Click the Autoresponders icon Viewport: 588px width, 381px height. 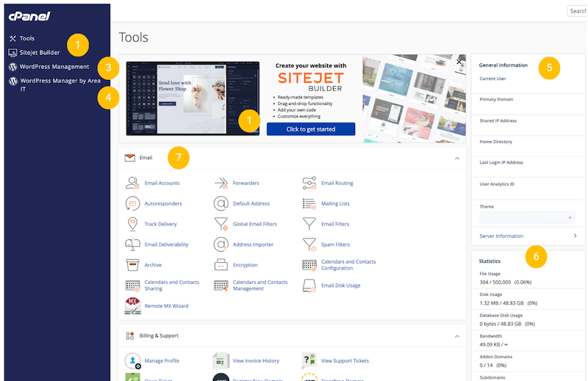[132, 203]
